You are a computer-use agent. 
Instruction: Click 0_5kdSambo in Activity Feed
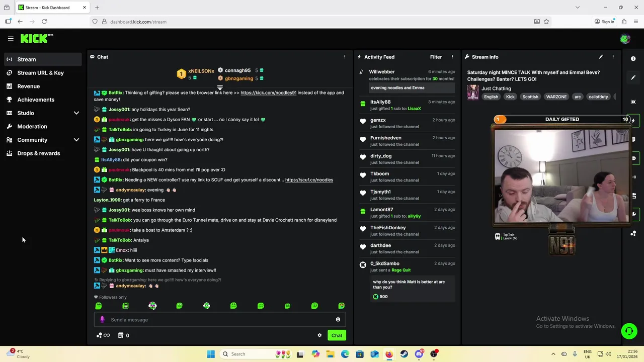pos(385,263)
